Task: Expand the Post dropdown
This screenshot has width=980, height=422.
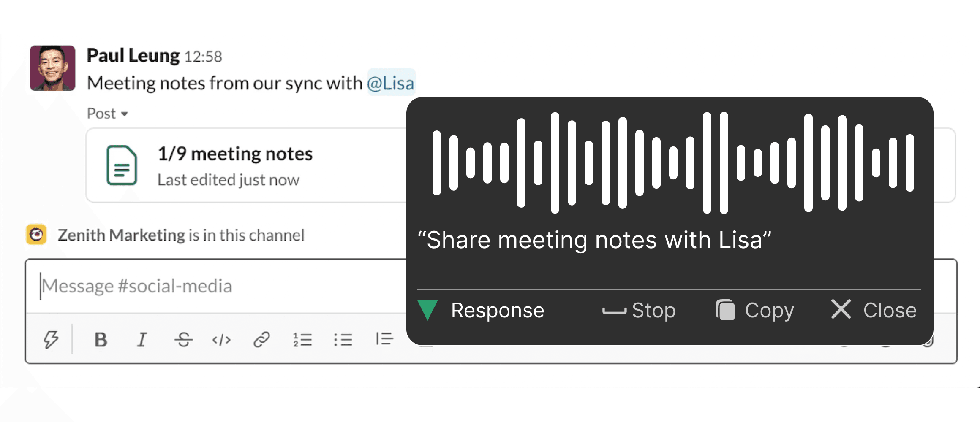Action: pos(107,113)
